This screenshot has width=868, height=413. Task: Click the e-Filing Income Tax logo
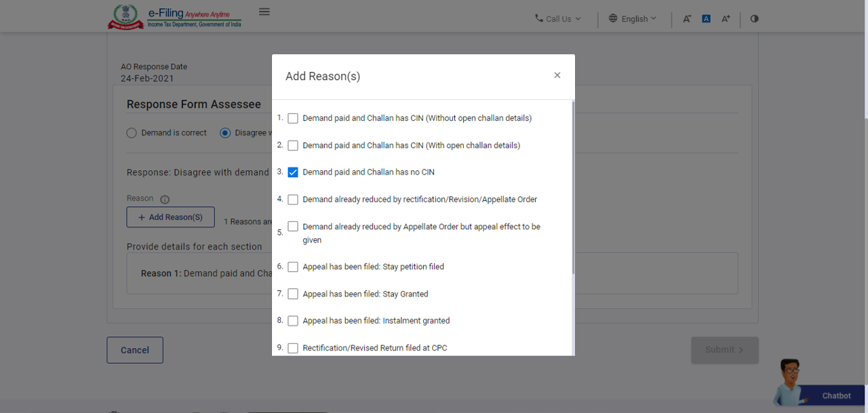174,16
